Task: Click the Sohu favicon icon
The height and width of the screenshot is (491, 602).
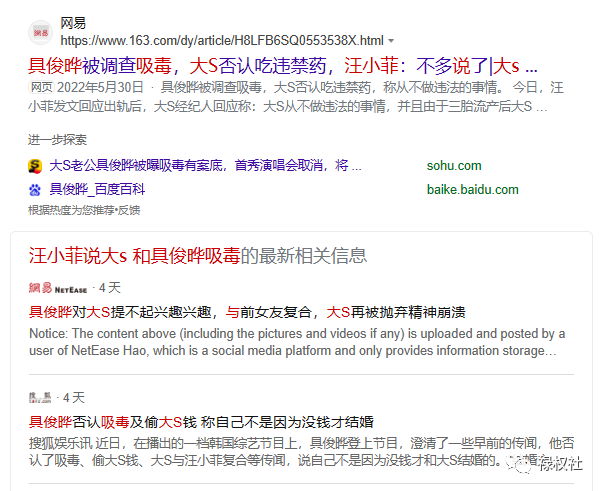Action: pos(35,166)
